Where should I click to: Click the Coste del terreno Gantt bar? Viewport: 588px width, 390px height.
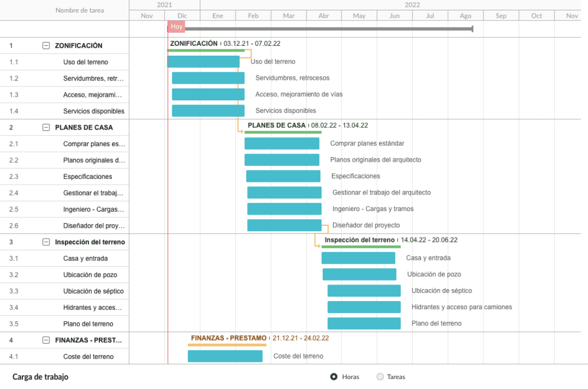(x=225, y=356)
